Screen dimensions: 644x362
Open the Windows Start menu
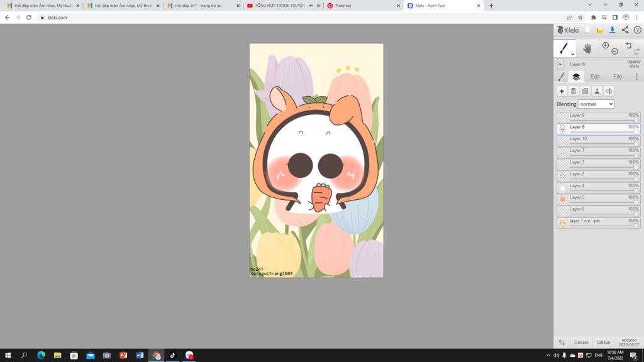click(8, 356)
